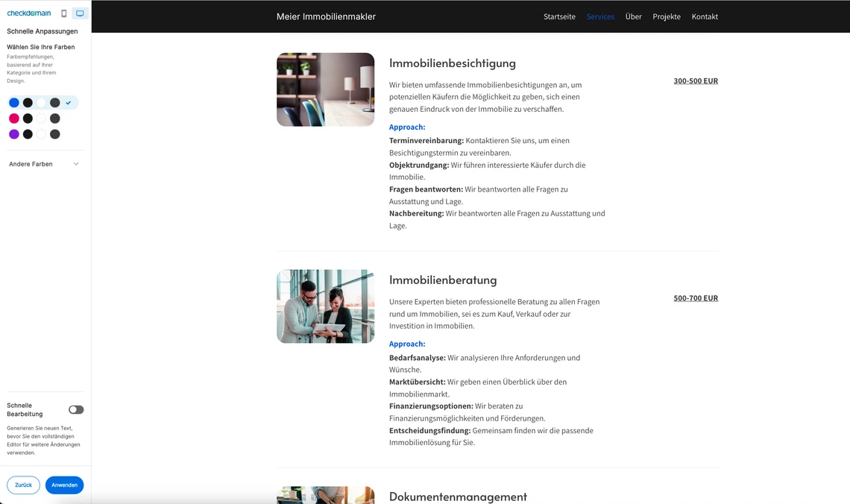Click the checkdomain logo
This screenshot has height=504, width=850.
pyautogui.click(x=28, y=13)
